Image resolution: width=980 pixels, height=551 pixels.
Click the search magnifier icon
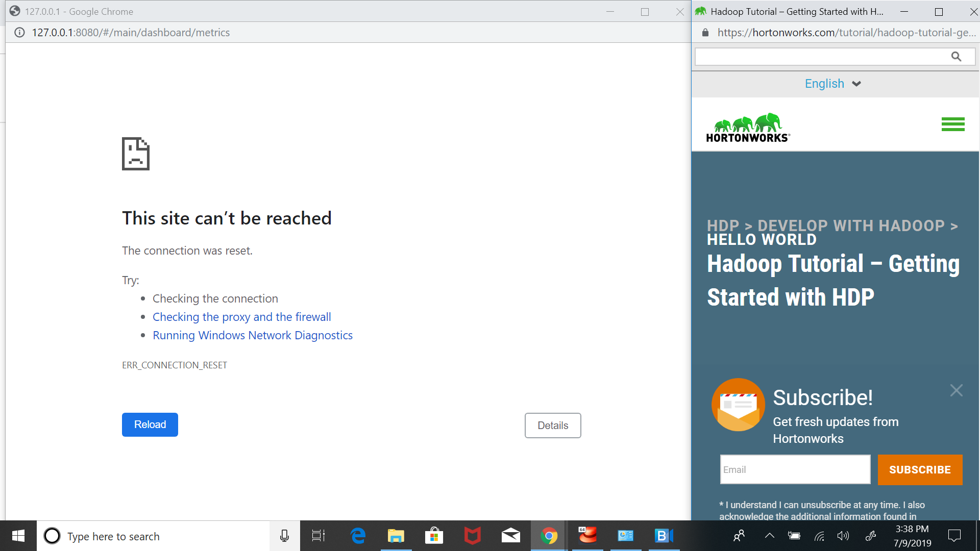(x=956, y=57)
